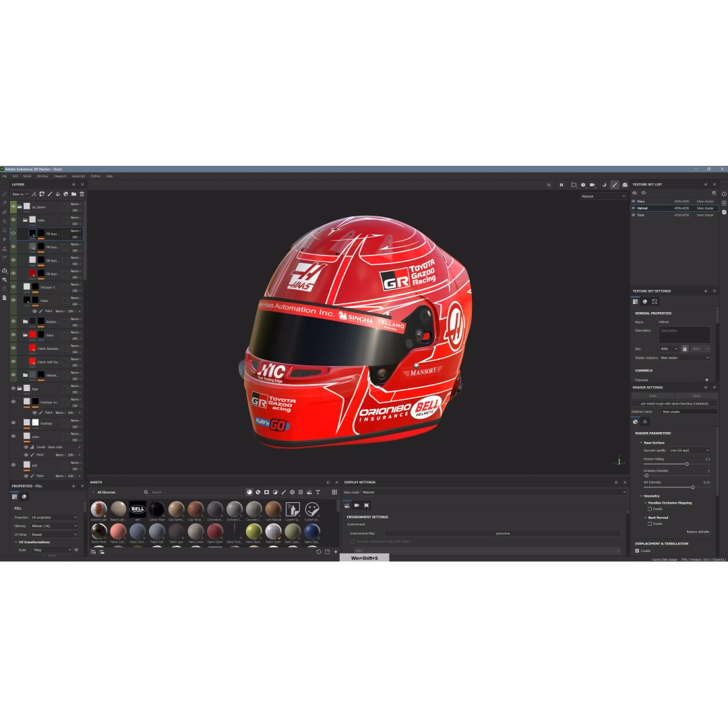Open the Viewport menu
The height and width of the screenshot is (728, 728).
click(x=60, y=177)
